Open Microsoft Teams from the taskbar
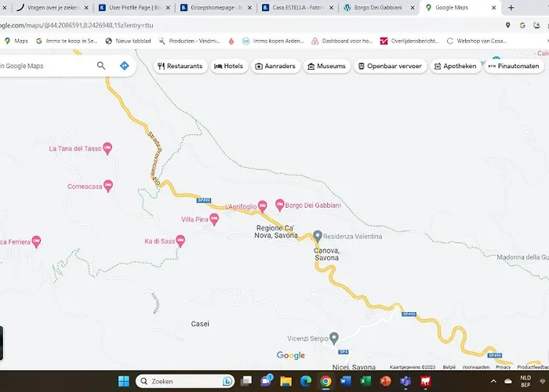Image resolution: width=549 pixels, height=392 pixels. [405, 381]
